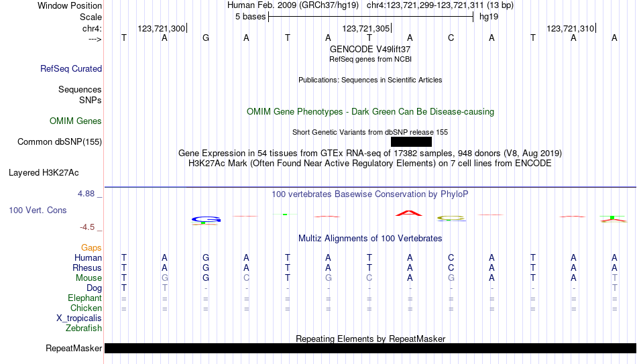Click the GTEx Gene Expression track title
Viewport: 637px width, 364px height.
tap(370, 153)
